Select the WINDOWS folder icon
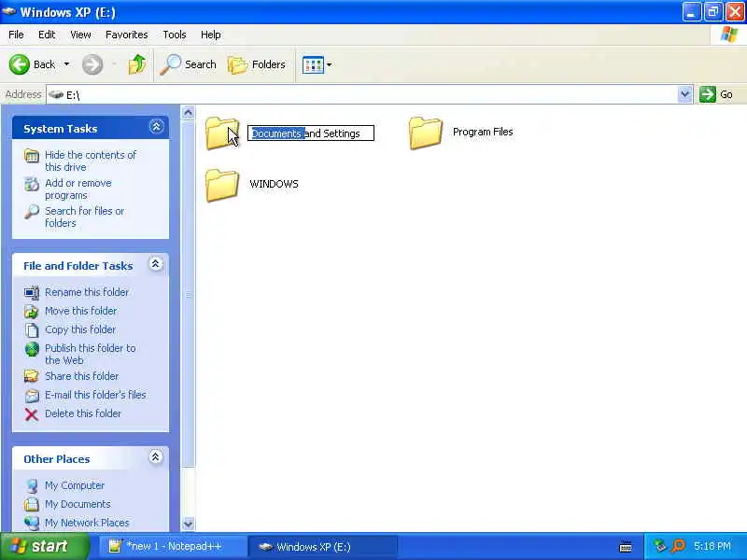The width and height of the screenshot is (747, 560). point(222,185)
